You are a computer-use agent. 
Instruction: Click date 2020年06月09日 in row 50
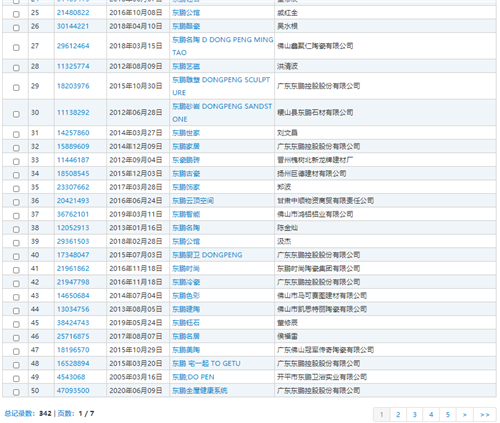(136, 390)
